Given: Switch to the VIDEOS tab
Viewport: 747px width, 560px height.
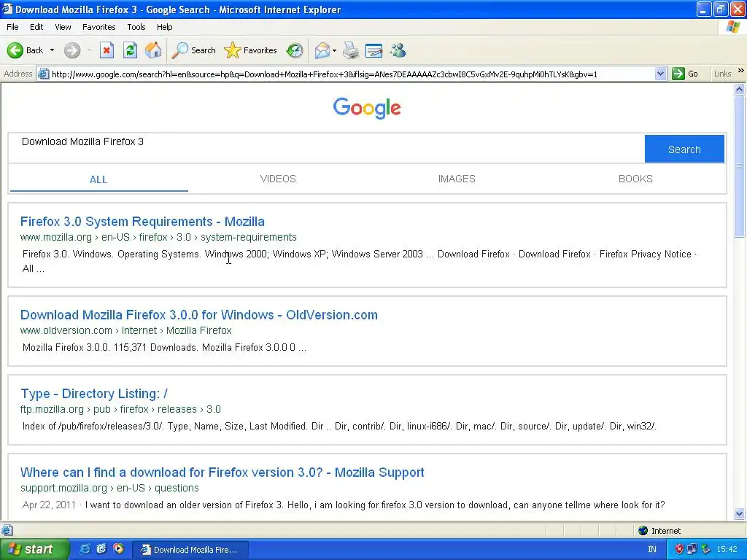Looking at the screenshot, I should [x=278, y=179].
